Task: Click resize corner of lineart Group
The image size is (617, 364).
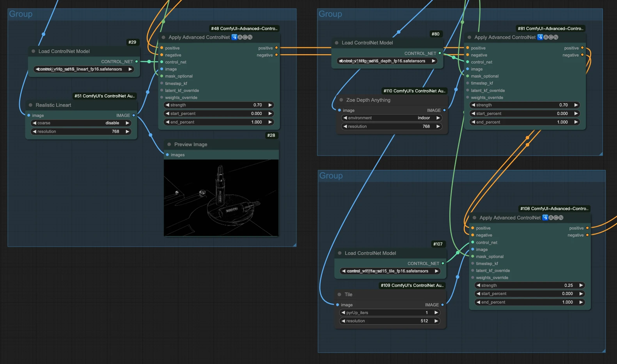Action: point(294,245)
